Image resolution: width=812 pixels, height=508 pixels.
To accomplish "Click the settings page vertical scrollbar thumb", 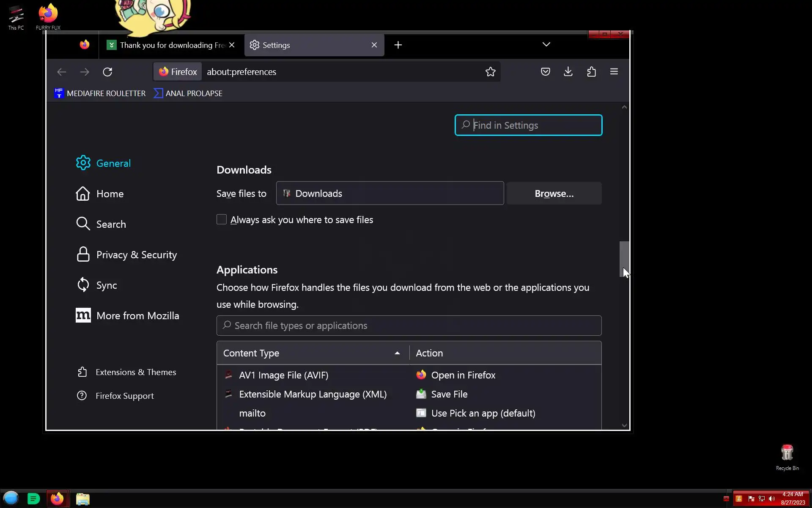I will pos(624,258).
